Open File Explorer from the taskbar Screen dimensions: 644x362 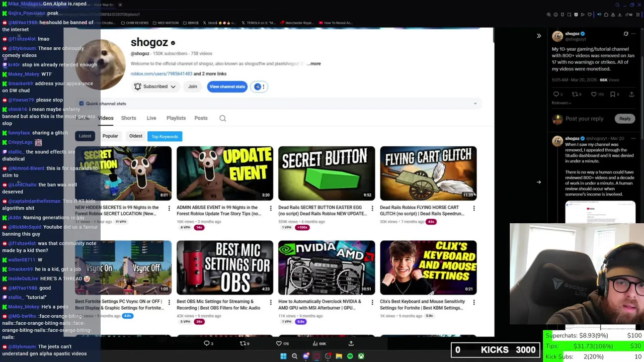point(339,356)
